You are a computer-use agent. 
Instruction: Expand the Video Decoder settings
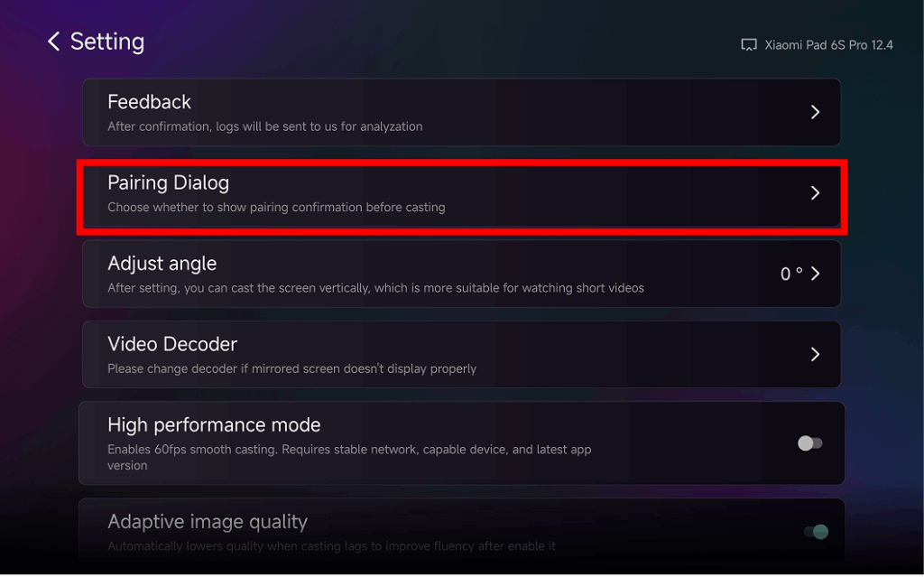pyautogui.click(x=462, y=354)
